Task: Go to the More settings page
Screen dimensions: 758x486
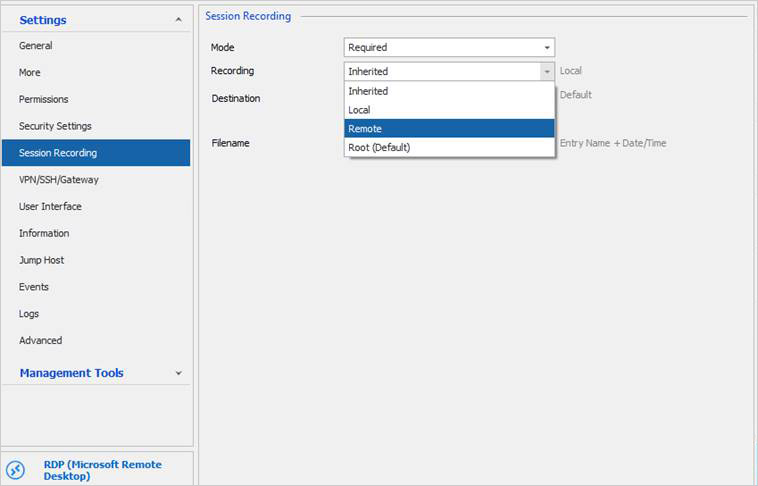Action: [x=30, y=73]
